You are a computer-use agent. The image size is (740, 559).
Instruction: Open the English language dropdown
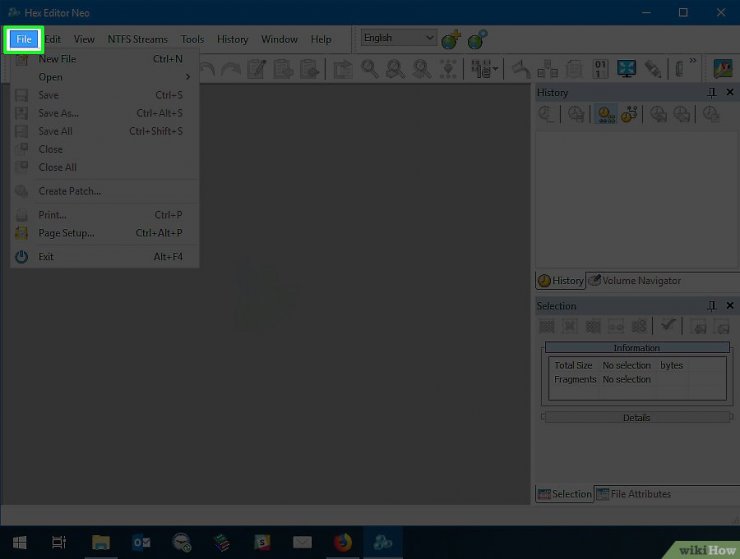point(399,37)
